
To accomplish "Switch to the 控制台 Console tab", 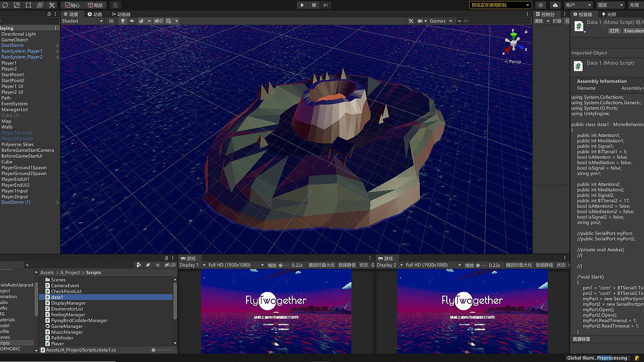I will coord(545,15).
